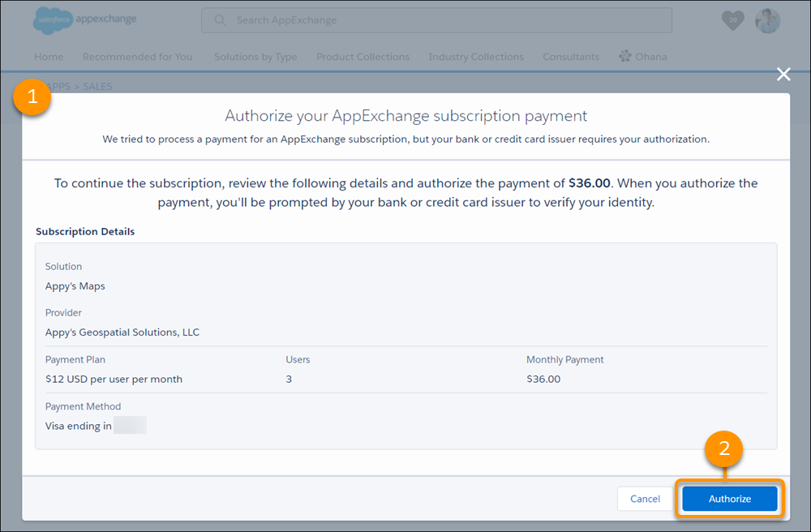Screen dimensions: 811x532
Task: Click the Payment Method label
Action: tap(83, 406)
